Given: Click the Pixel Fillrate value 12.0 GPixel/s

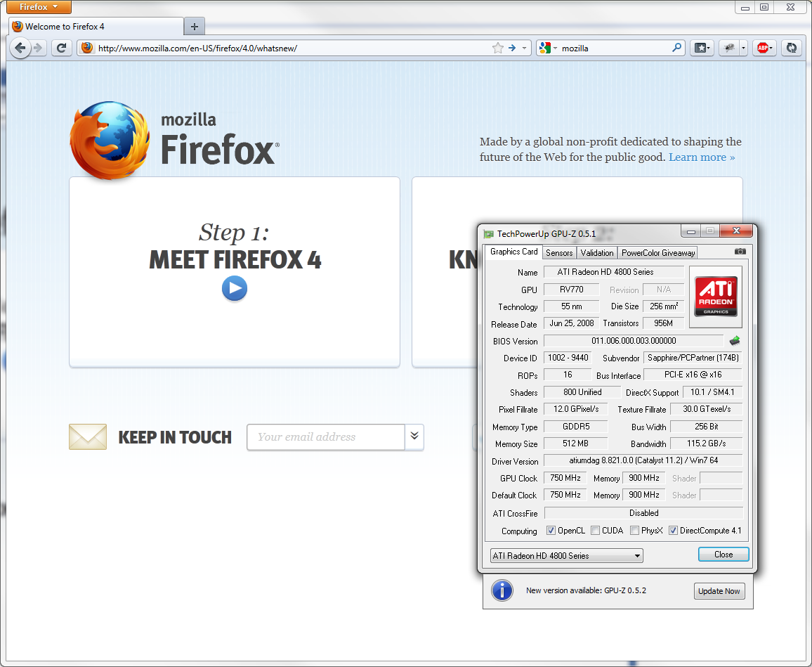Looking at the screenshot, I should click(576, 409).
